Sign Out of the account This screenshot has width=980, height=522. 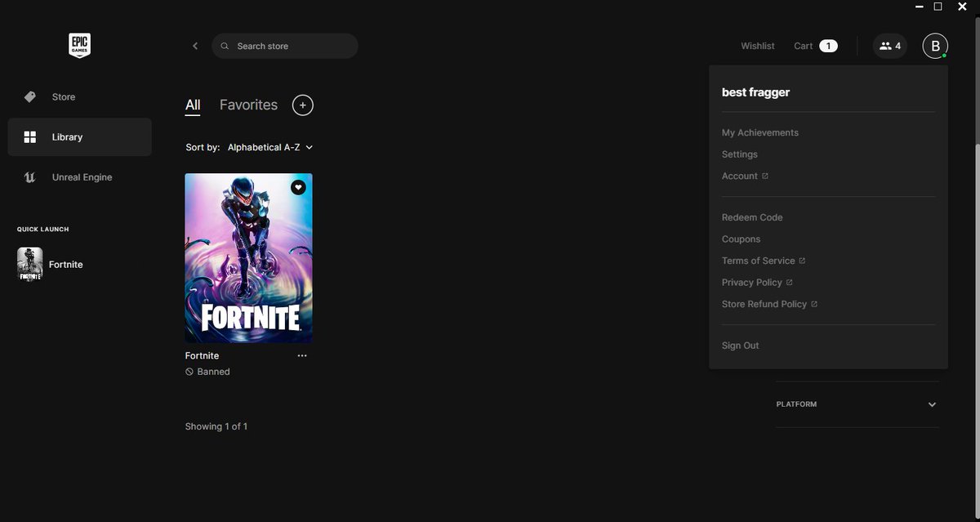point(741,346)
